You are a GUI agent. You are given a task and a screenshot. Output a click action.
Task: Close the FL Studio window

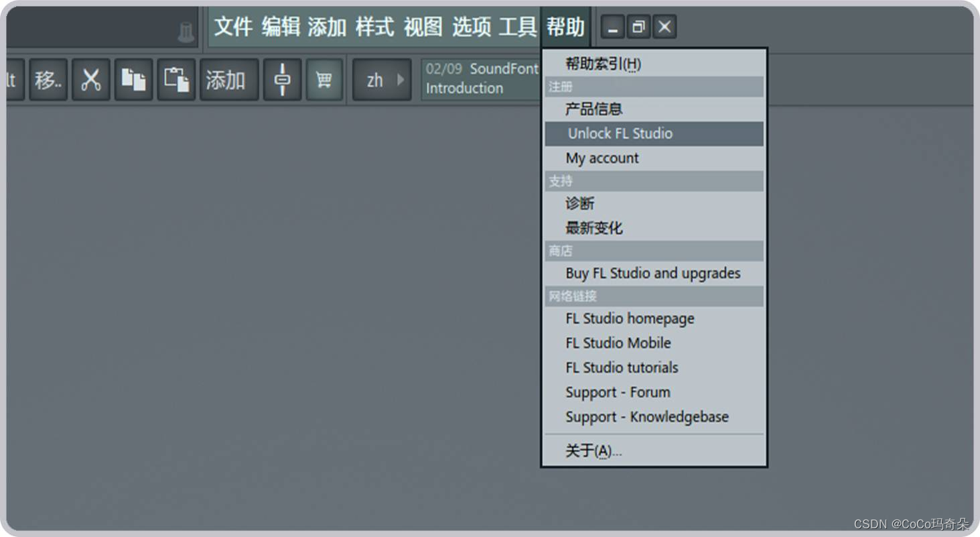[664, 27]
